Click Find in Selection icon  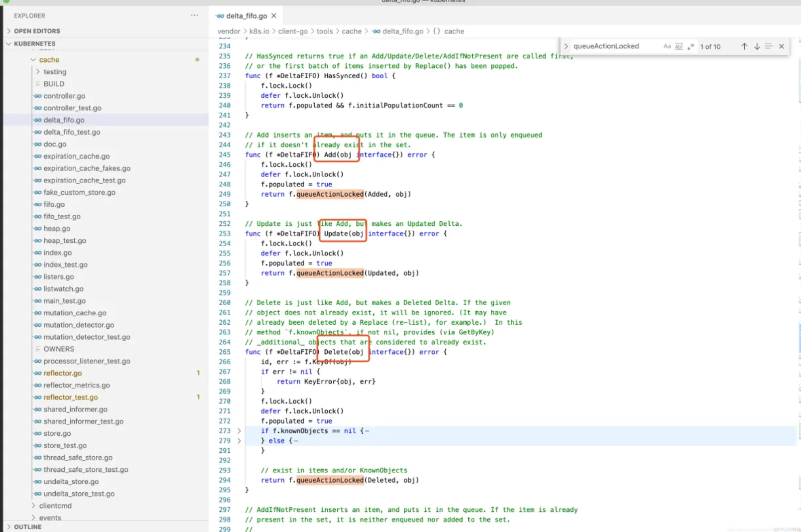point(769,46)
